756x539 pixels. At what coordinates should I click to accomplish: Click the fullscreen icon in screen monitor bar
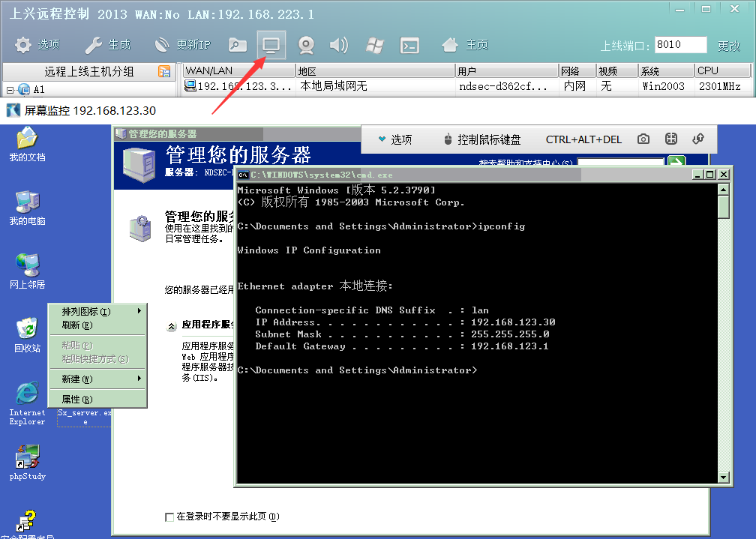point(670,139)
